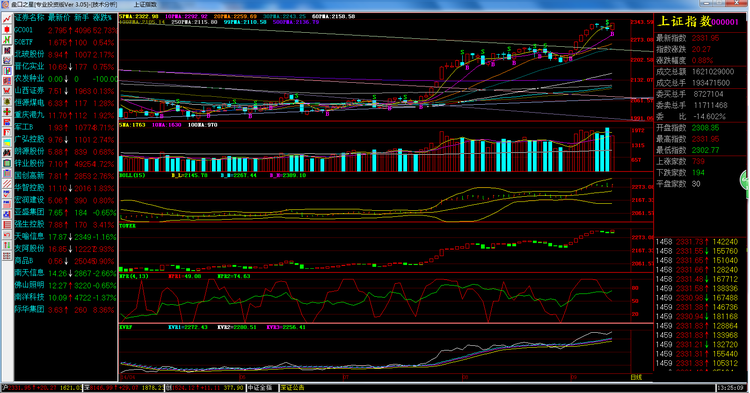
Task: Sort list by 最新价 column header
Action: (59, 18)
